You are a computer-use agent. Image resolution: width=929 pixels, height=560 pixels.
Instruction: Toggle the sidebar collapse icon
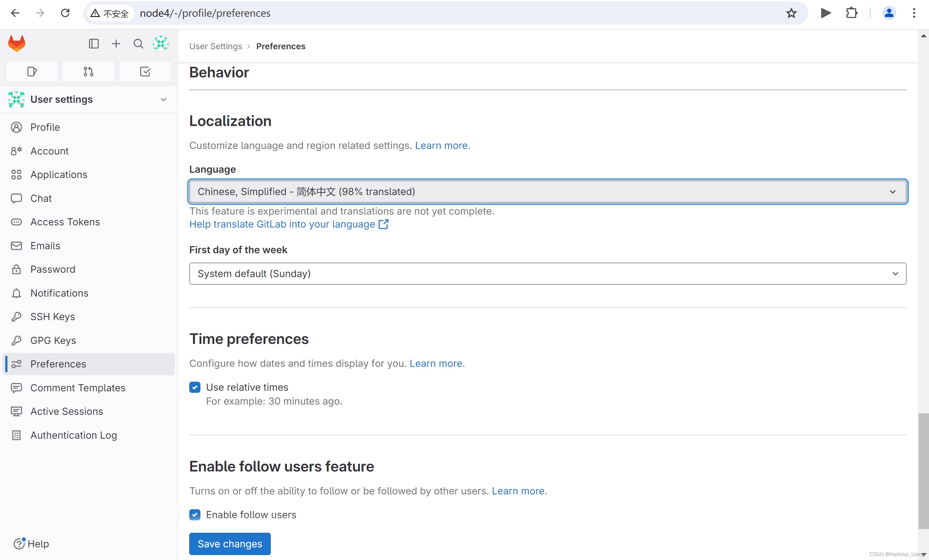[94, 44]
